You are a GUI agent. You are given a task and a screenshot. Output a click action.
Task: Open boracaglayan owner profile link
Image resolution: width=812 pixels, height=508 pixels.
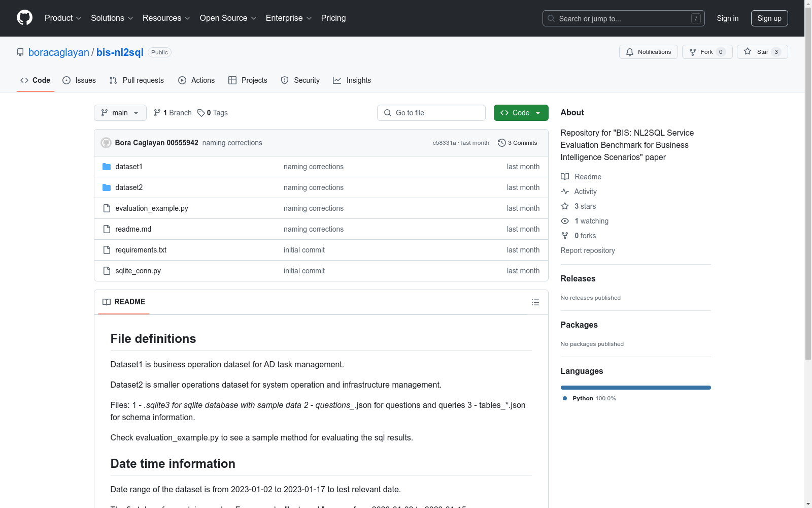pyautogui.click(x=59, y=52)
